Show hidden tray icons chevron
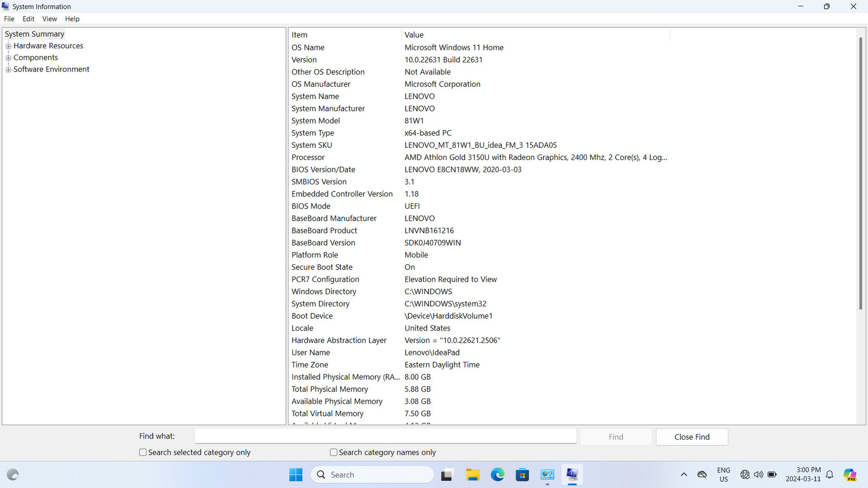The image size is (868, 488). (x=684, y=474)
